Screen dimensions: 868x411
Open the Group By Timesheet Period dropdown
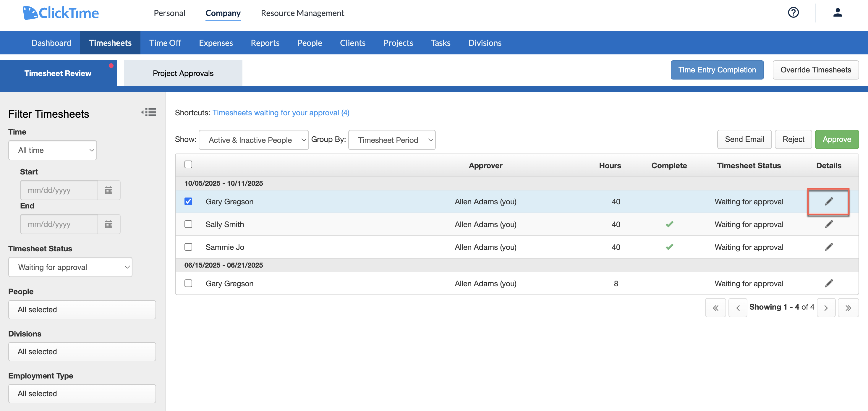(x=391, y=140)
